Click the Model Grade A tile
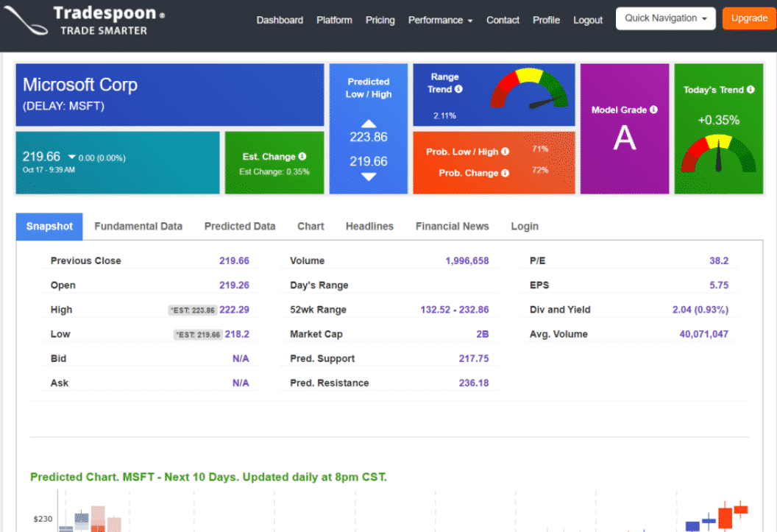This screenshot has width=777, height=532. (625, 129)
